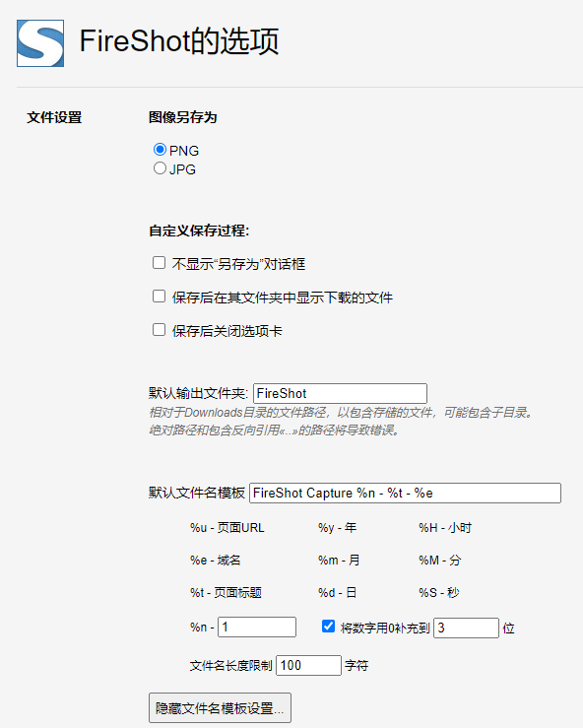Click the 文件名长度限制 field showing 100
583x728 pixels.
(308, 665)
